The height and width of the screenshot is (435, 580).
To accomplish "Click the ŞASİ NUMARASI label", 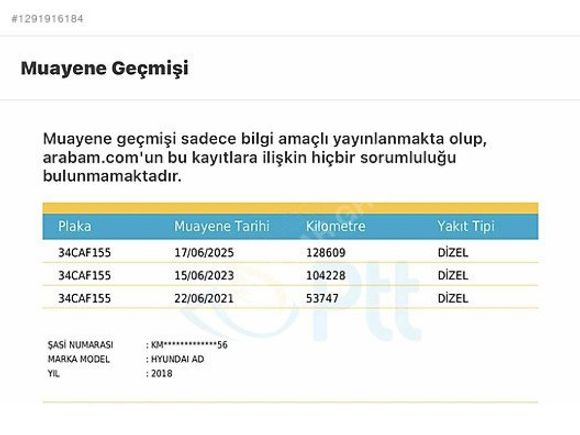I will pyautogui.click(x=81, y=345).
